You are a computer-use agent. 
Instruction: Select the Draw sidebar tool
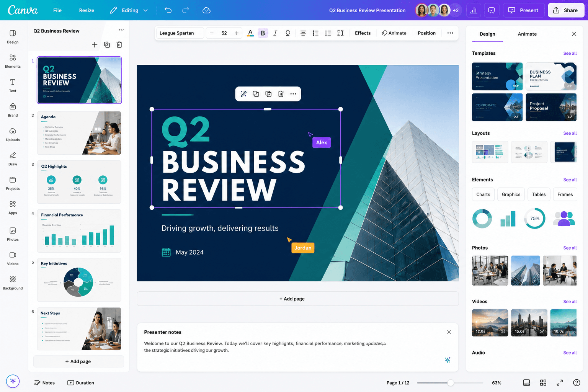[13, 159]
